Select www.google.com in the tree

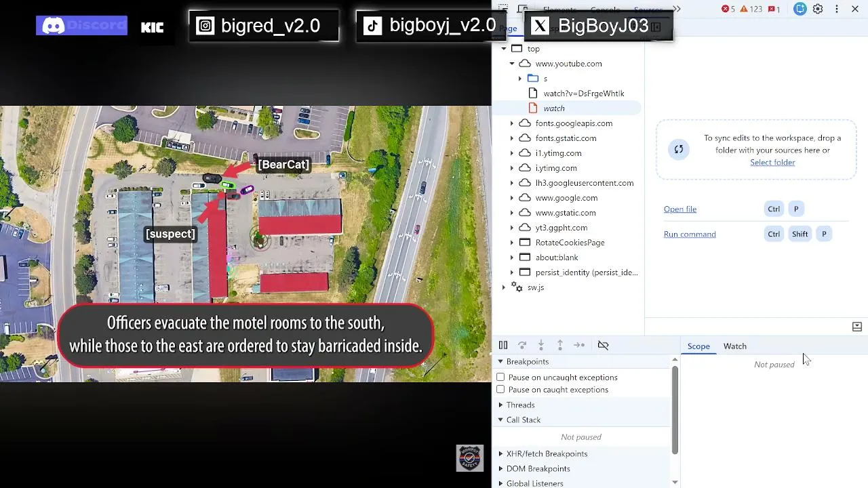click(566, 198)
